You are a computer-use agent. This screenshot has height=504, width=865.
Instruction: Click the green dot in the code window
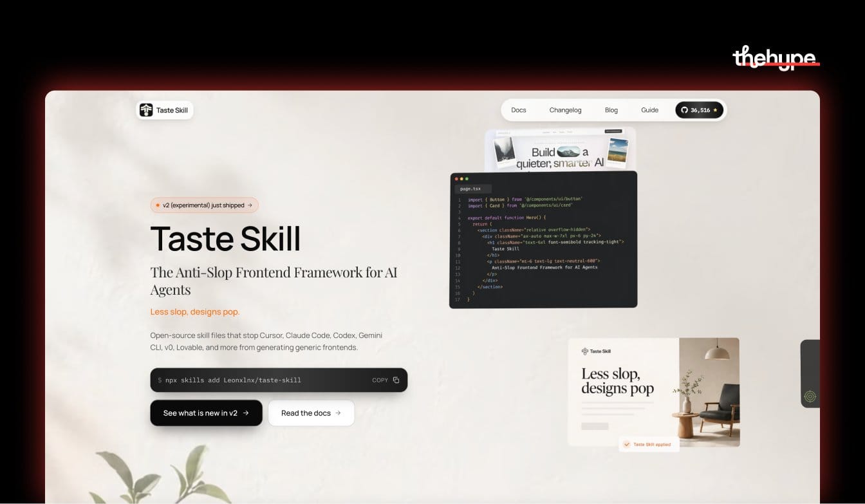(467, 178)
